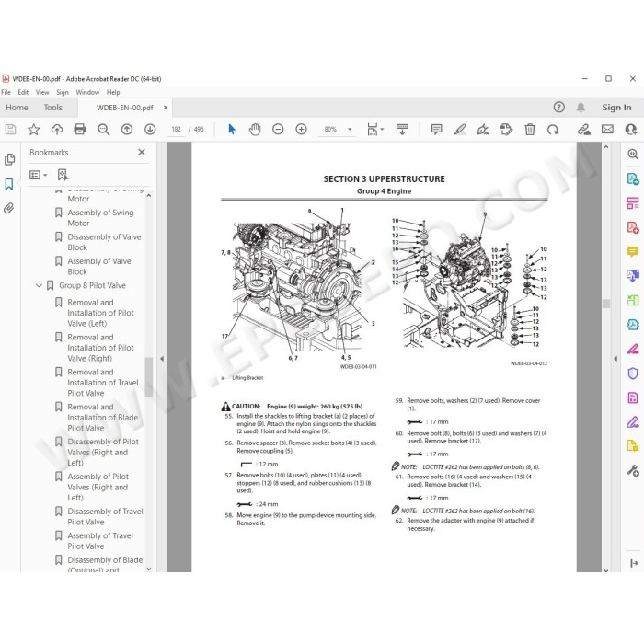Open Assembly of Travel Pilot Valve bookmark
644x644 pixels.
pos(100,541)
